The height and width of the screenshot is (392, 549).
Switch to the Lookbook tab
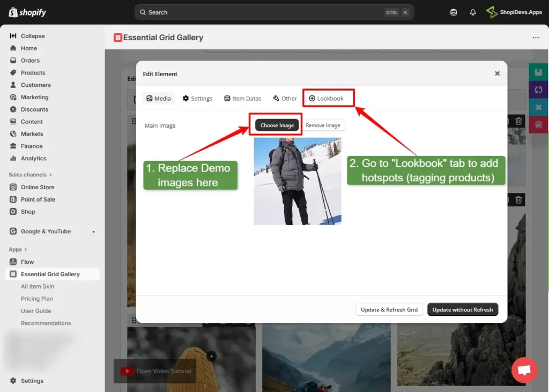click(x=328, y=98)
